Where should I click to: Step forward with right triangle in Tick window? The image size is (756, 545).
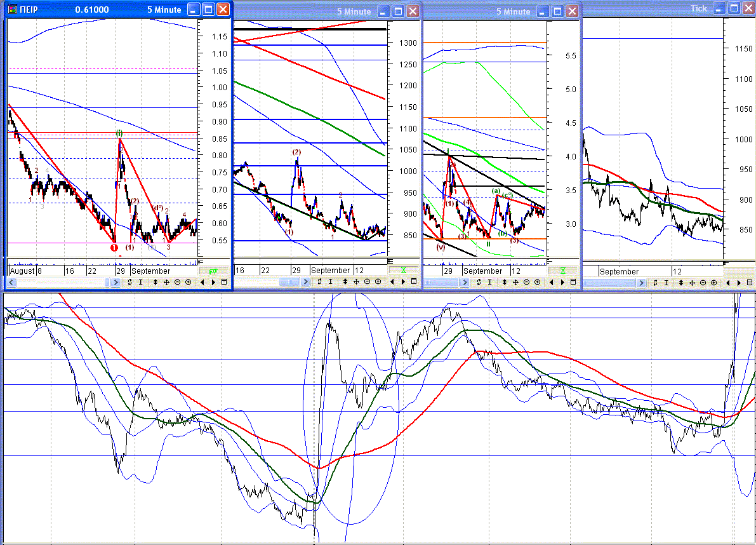[739, 283]
